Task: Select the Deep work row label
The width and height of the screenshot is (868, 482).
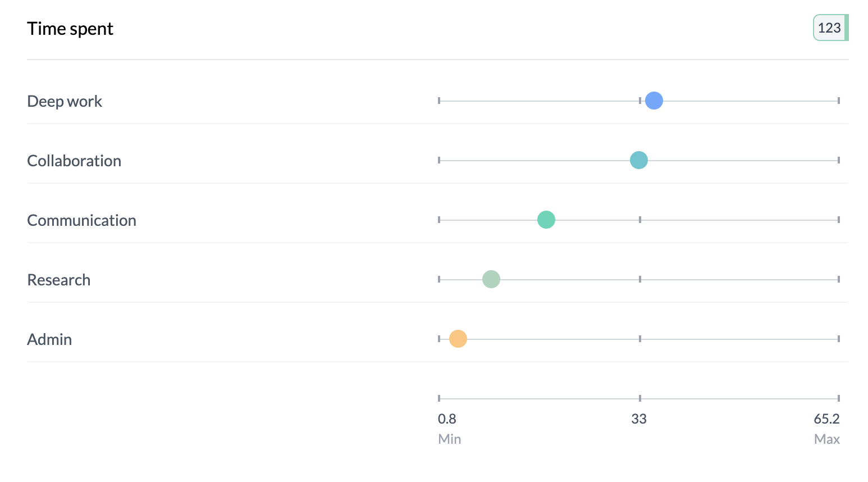Action: (65, 101)
